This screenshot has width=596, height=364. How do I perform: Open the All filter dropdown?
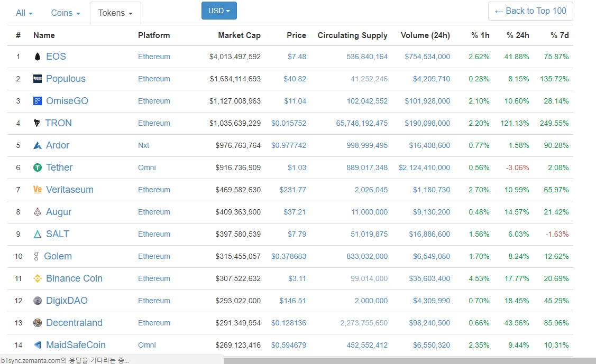click(24, 13)
